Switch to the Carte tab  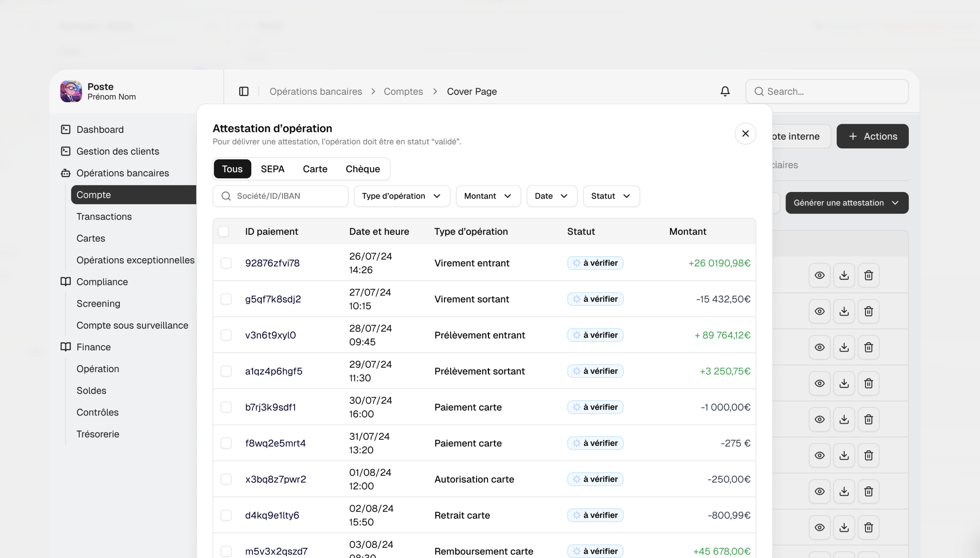pyautogui.click(x=315, y=169)
